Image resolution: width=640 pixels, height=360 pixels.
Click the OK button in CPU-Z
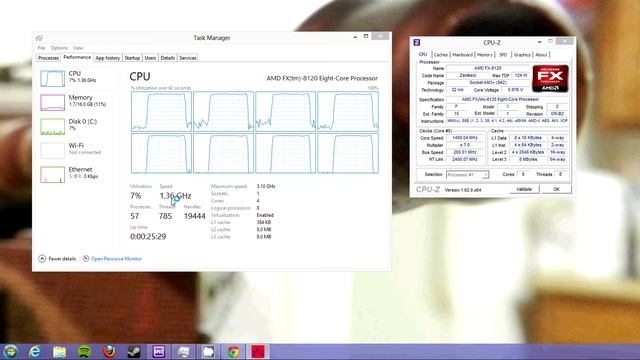tap(556, 189)
